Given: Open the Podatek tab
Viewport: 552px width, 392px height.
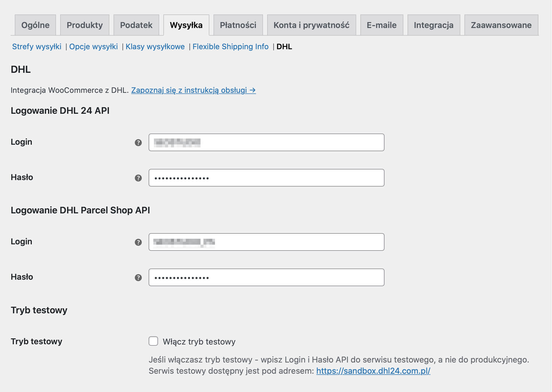Looking at the screenshot, I should tap(136, 25).
